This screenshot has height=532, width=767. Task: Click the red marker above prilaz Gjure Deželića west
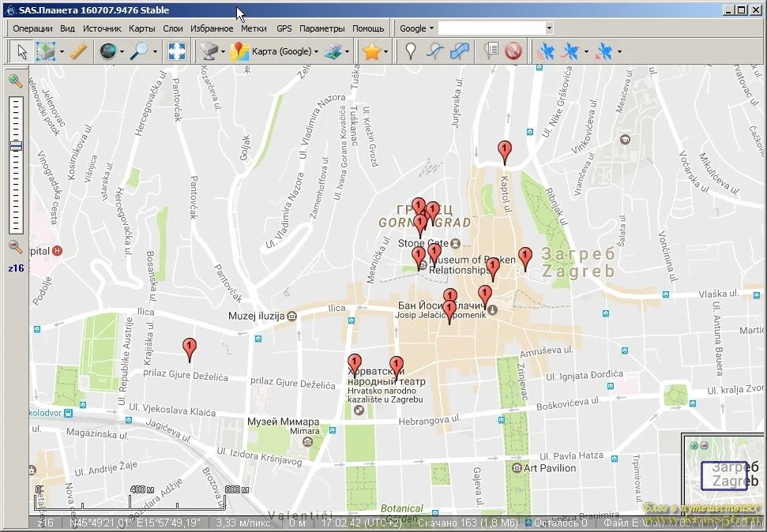(190, 350)
